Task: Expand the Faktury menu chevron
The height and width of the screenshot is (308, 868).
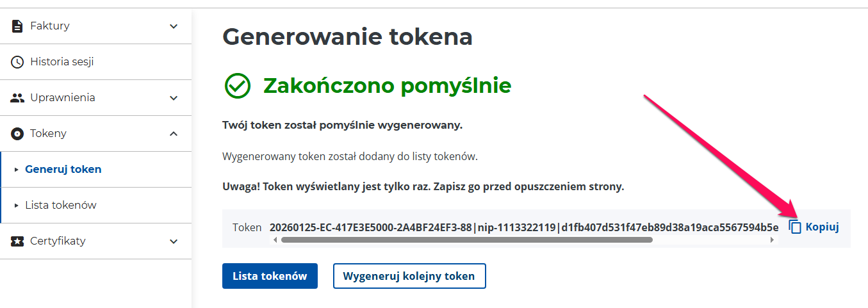Action: pyautogui.click(x=174, y=26)
